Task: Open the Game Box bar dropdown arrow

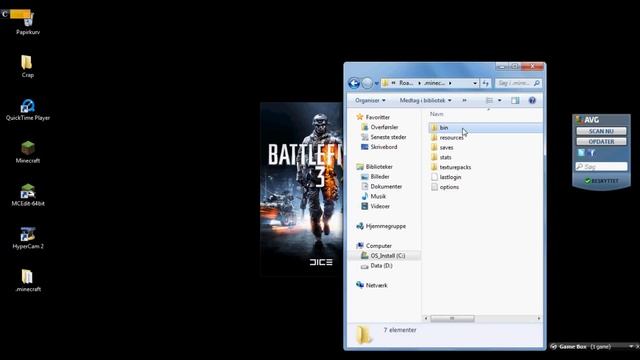Action: coord(631,347)
